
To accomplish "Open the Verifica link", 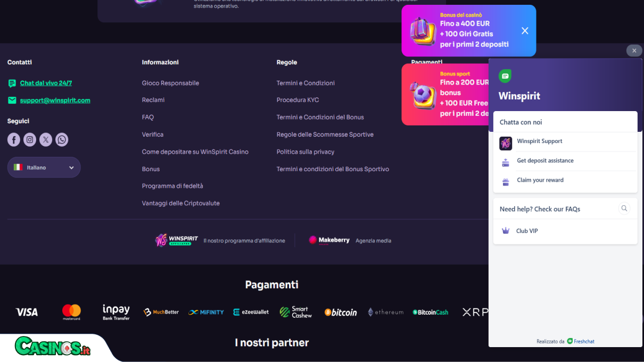I will [x=153, y=134].
